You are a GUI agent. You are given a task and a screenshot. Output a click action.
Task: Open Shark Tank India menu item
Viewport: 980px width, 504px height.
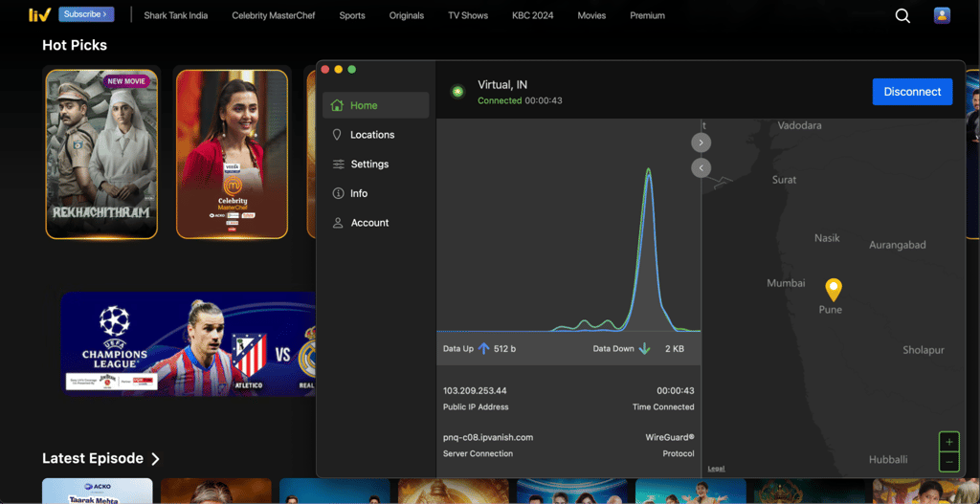[x=176, y=15]
